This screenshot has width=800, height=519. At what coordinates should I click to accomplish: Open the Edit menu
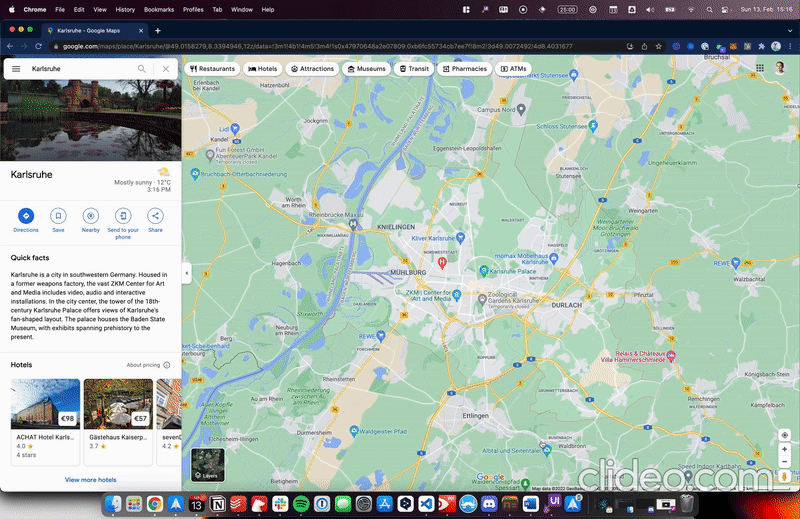click(x=79, y=10)
